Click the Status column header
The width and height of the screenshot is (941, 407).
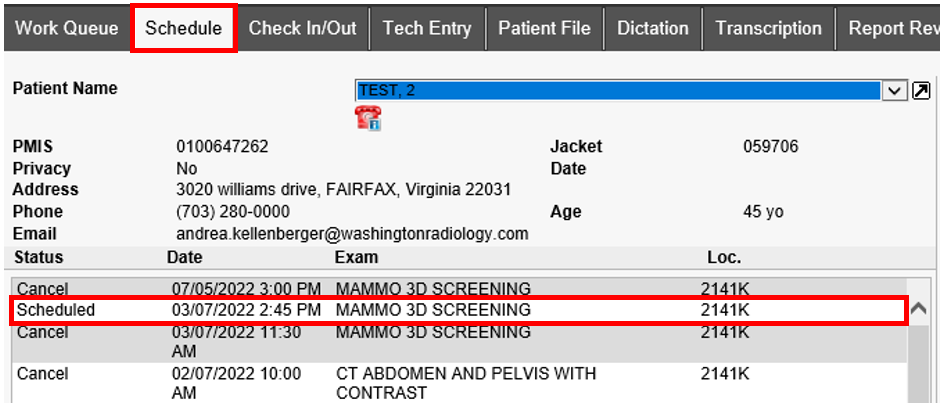point(38,258)
